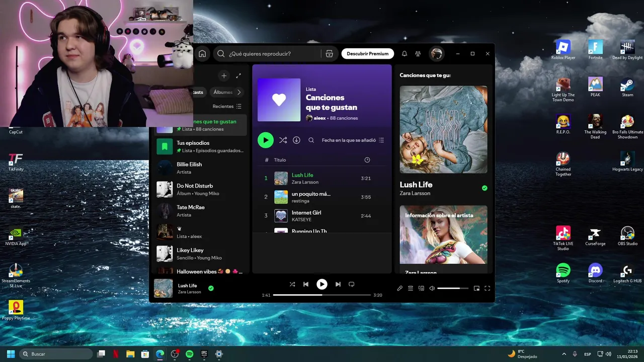
Task: Click Spotify icon in Windows taskbar
Action: coord(190,354)
